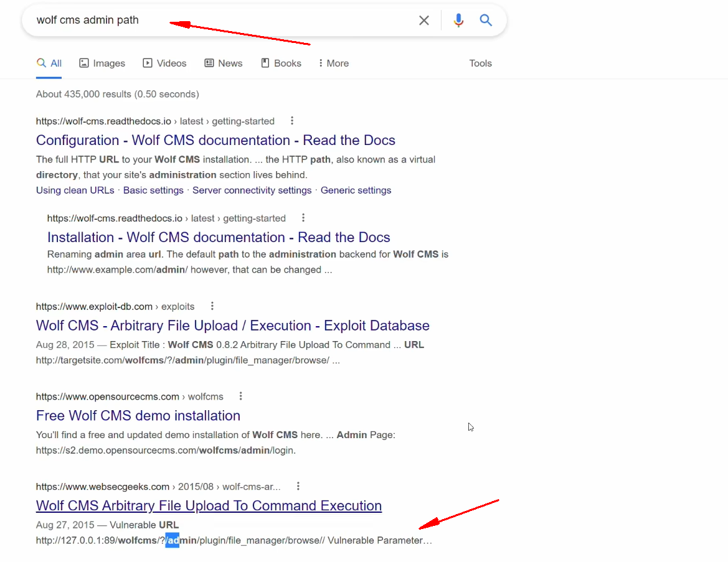The width and height of the screenshot is (728, 562).
Task: Follow the 'Server connectivity settings' sitelink
Action: click(252, 190)
